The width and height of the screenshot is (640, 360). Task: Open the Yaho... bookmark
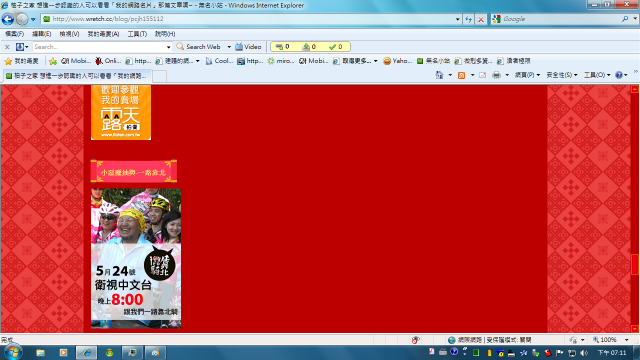397,61
